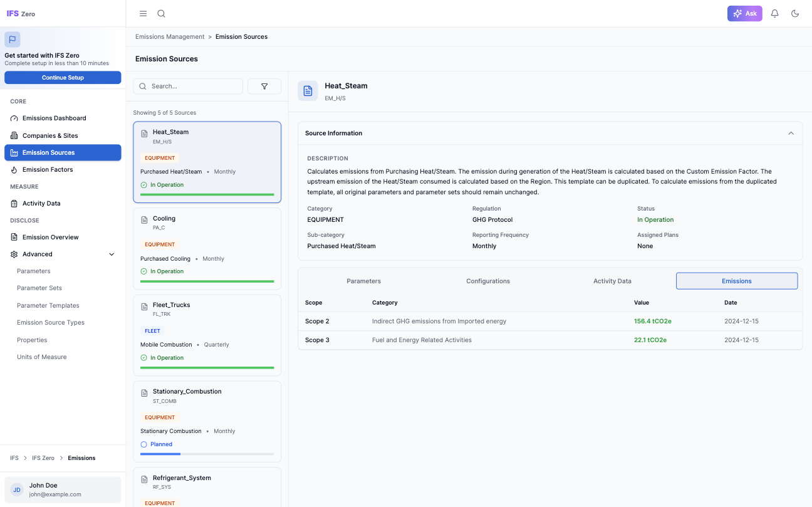
Task: Click the Ask AI button
Action: [x=744, y=14]
